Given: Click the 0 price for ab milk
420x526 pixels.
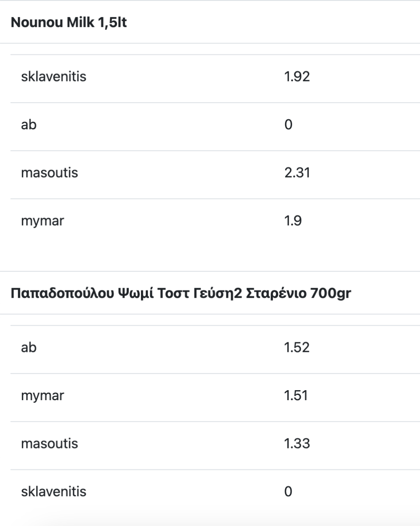Looking at the screenshot, I should 288,125.
